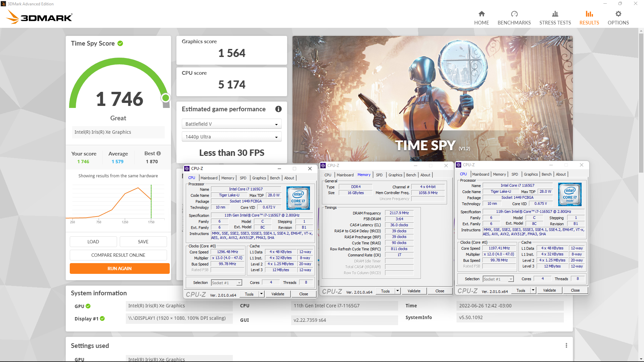Expand the Battlefield V game dropdown
644x362 pixels.
(231, 124)
